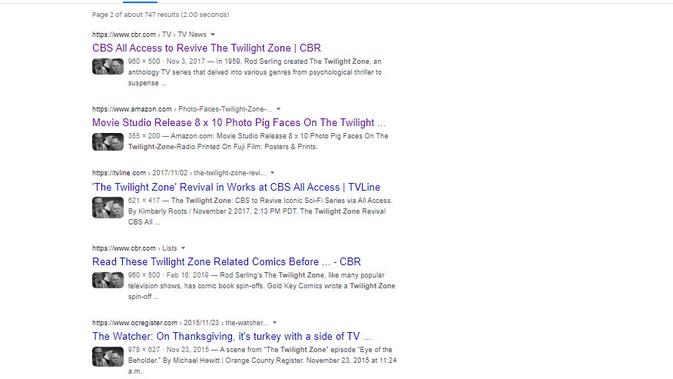Click thumbnail of the CBS All Access result
The width and height of the screenshot is (673, 379).
(x=108, y=67)
